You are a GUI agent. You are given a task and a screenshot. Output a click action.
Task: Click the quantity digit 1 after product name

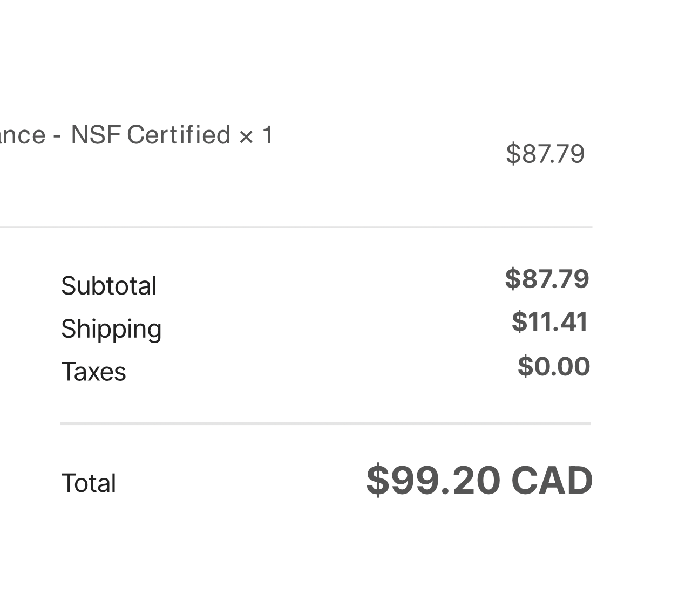(x=268, y=135)
